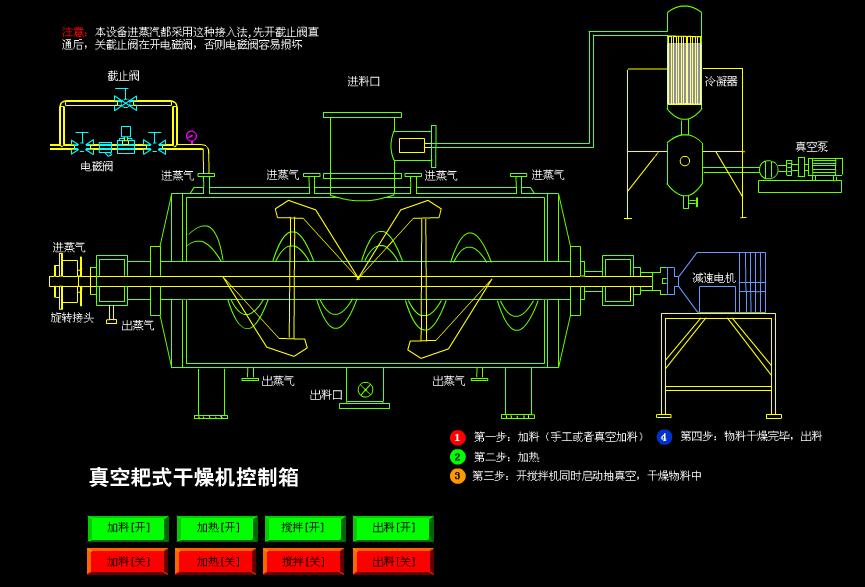This screenshot has height=587, width=865.
Task: Select the magenta pressure gauge icon
Action: pos(191,135)
